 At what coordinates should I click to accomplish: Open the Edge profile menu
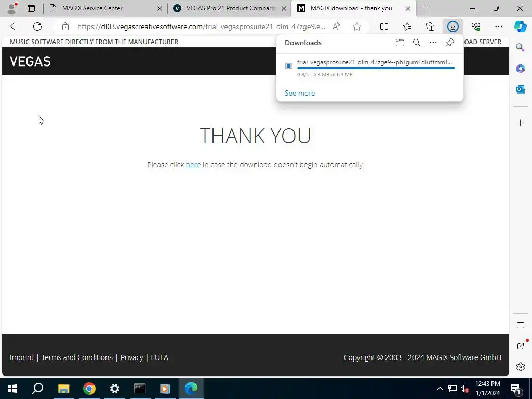tap(12, 8)
